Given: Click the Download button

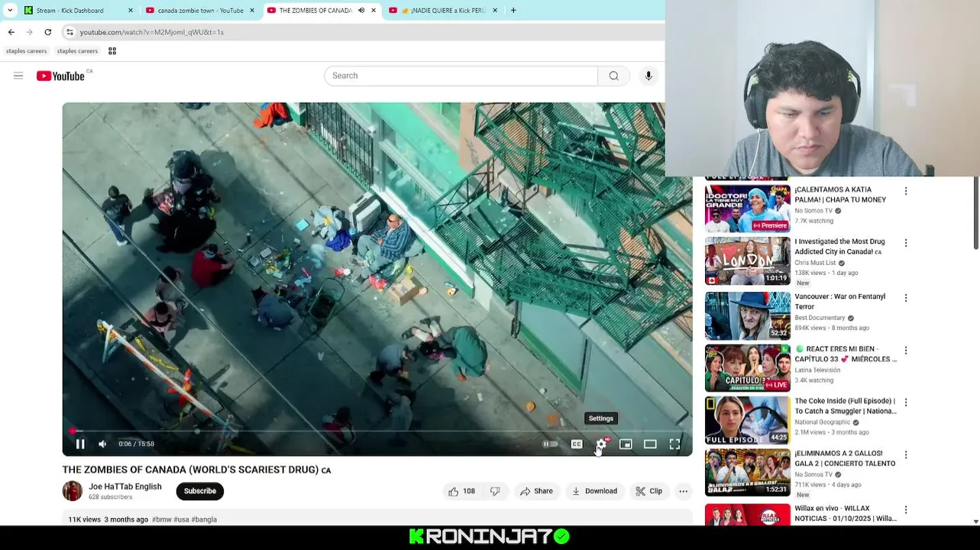Looking at the screenshot, I should click(594, 491).
